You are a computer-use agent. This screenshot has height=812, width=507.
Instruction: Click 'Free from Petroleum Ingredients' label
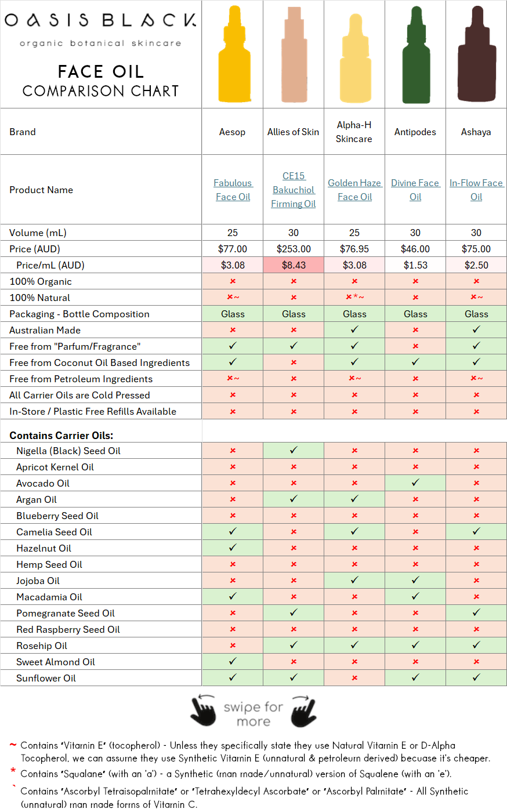pyautogui.click(x=81, y=379)
